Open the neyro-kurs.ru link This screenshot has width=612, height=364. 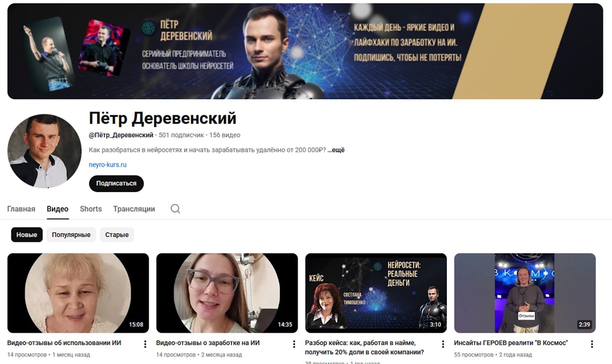pyautogui.click(x=107, y=165)
